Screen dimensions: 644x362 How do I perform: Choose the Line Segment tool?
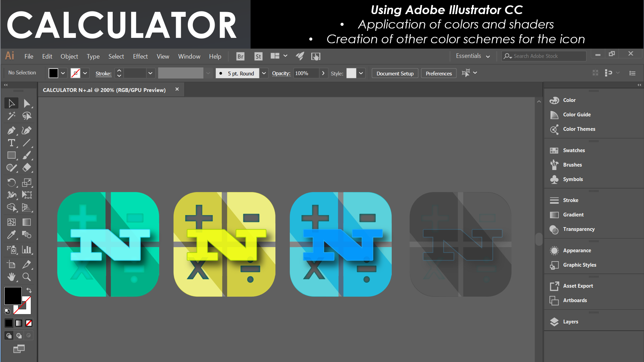27,143
